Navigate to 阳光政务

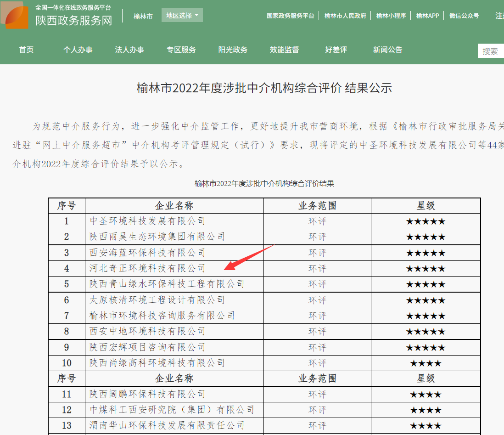tap(233, 50)
